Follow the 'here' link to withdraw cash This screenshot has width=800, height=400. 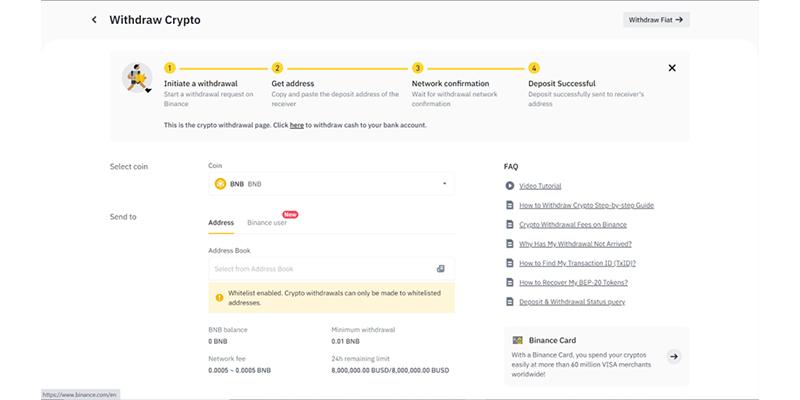[x=296, y=125]
